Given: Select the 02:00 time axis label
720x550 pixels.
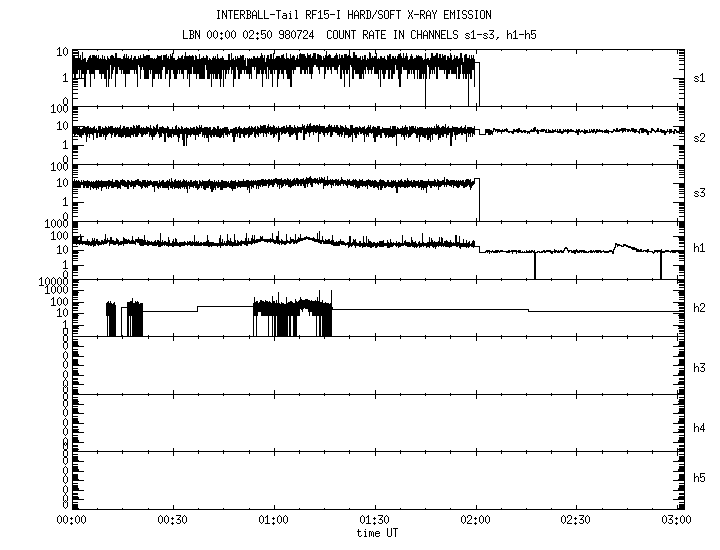Looking at the screenshot, I should click(x=475, y=520).
